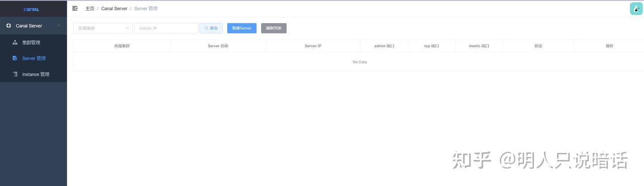Image resolution: width=644 pixels, height=186 pixels.
Task: Click the 刷新列表 button
Action: (274, 28)
